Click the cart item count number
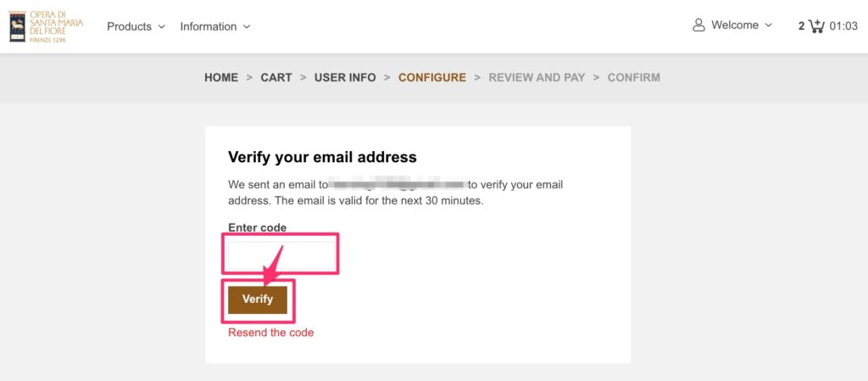Screen dimensions: 868x381 802,26
